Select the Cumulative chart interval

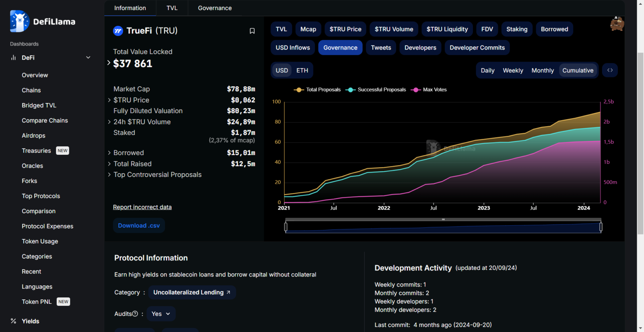578,71
